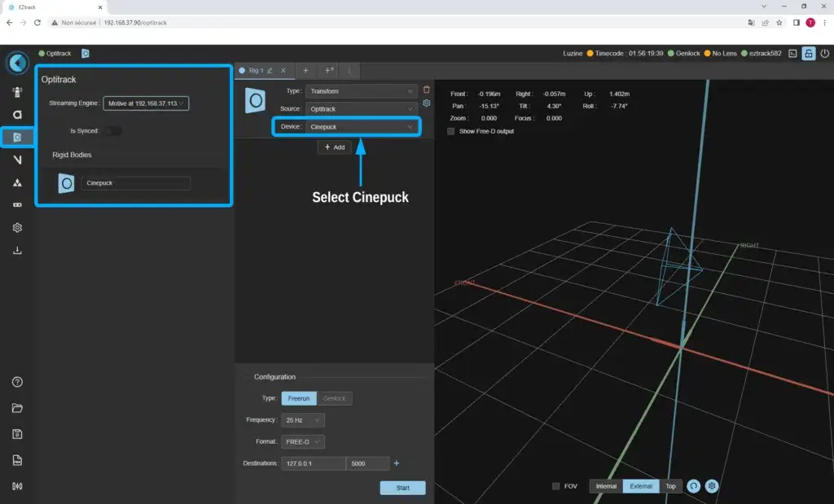Open the Optitrack panel in the sidebar
This screenshot has width=834, height=504.
point(17,137)
